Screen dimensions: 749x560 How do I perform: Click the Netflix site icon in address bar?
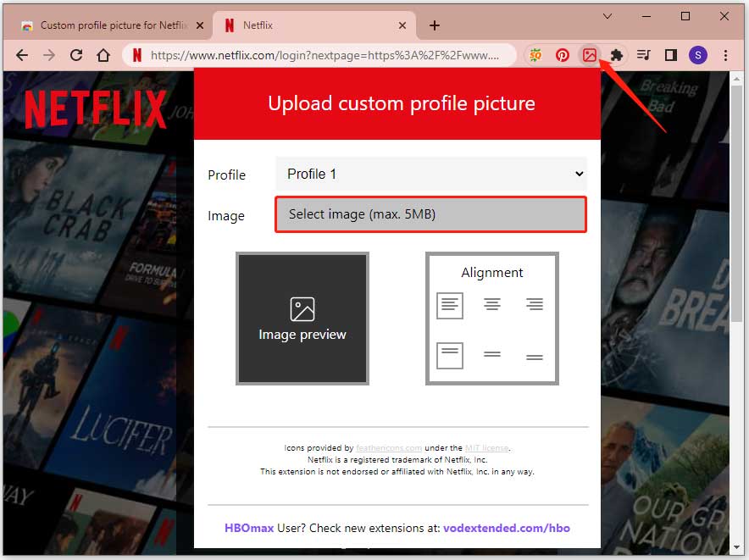click(137, 55)
